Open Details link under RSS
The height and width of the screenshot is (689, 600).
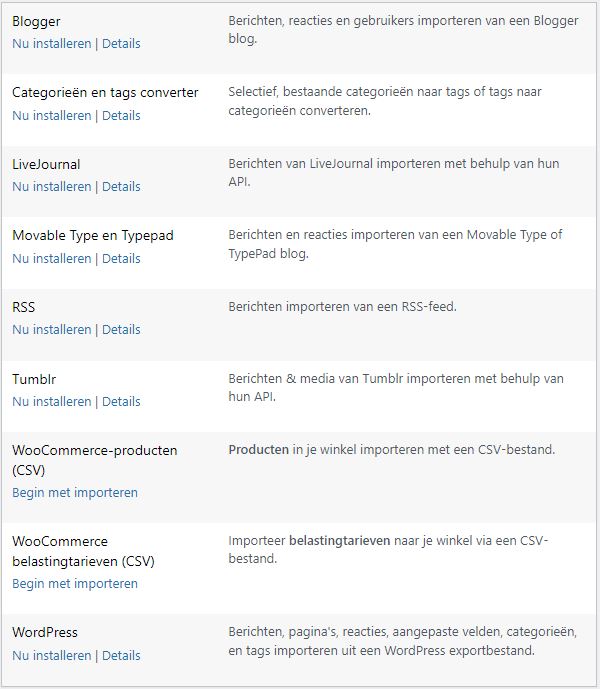coord(121,330)
